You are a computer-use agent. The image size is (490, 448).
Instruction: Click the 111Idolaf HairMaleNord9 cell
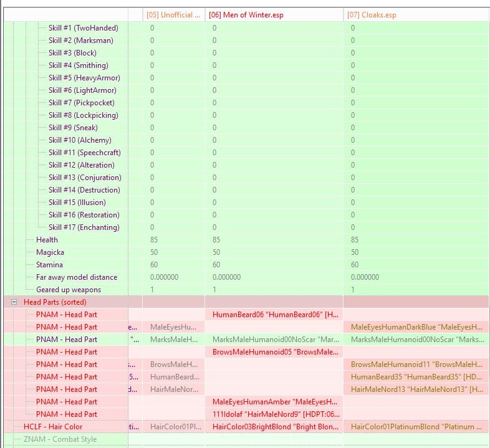[274, 414]
